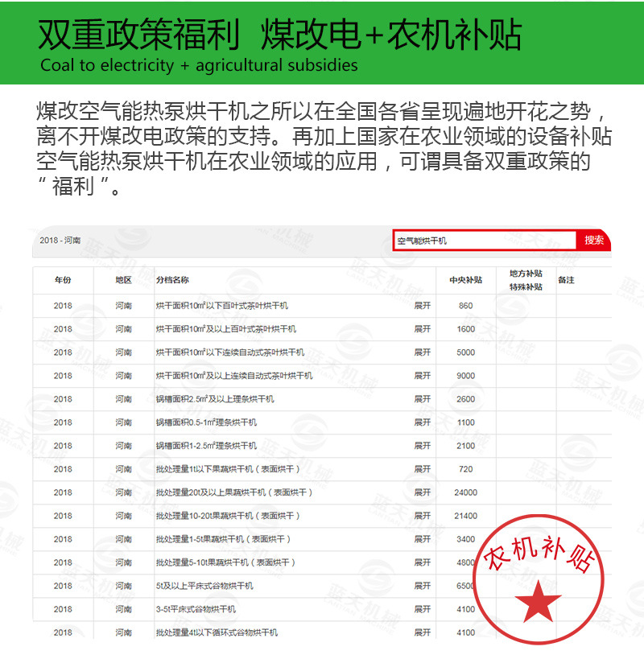Viewport: 644px width, 659px height.
Task: Select the 锅槽面积0.5-1㎡理条烘干机 name
Action: pos(206,422)
